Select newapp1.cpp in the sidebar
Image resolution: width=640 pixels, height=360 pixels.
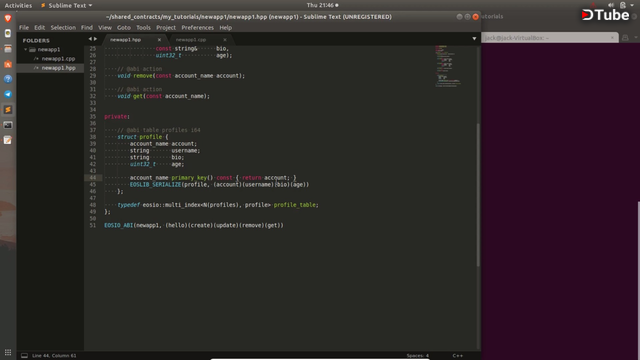coord(58,59)
